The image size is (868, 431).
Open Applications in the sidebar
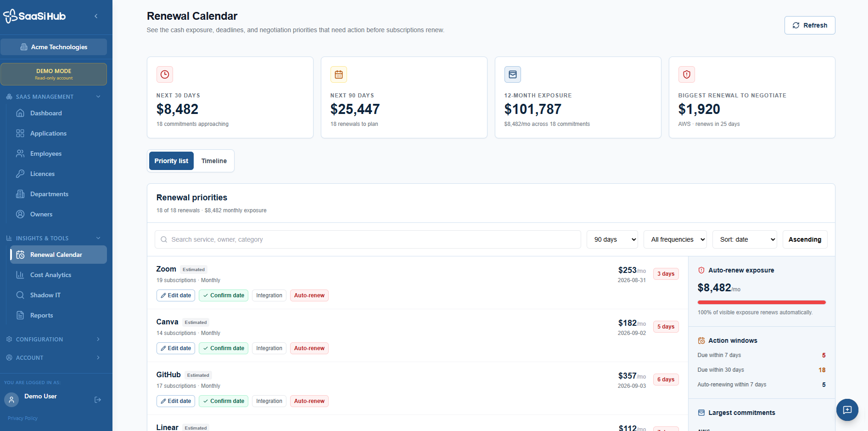pos(58,133)
